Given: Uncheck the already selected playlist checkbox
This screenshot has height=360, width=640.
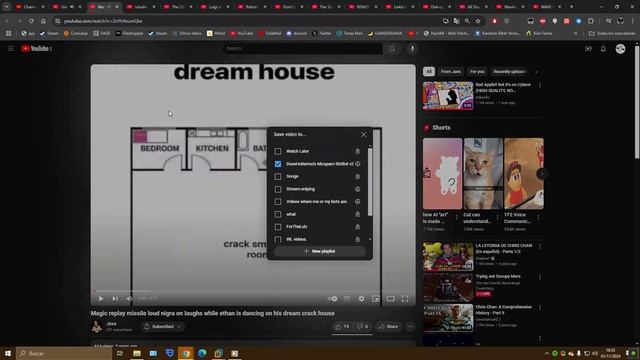Looking at the screenshot, I should click(278, 164).
